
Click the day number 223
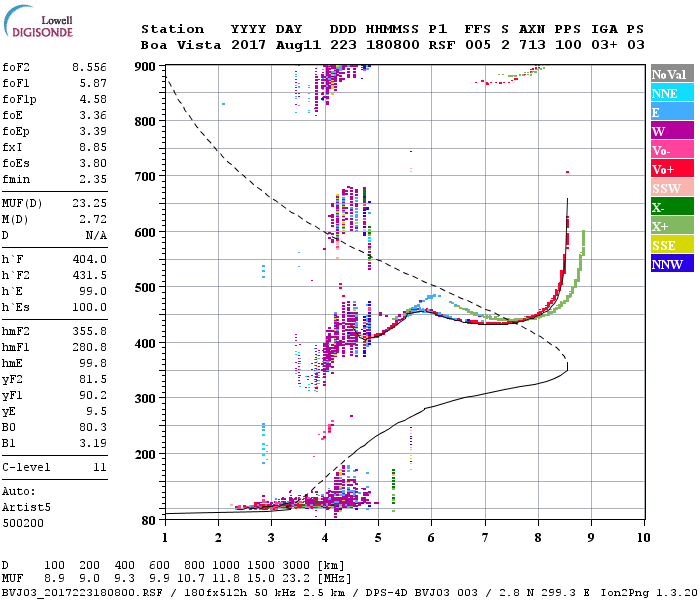point(343,45)
